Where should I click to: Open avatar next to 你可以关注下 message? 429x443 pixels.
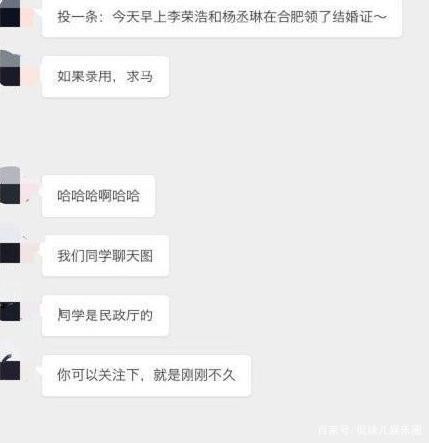pos(10,367)
